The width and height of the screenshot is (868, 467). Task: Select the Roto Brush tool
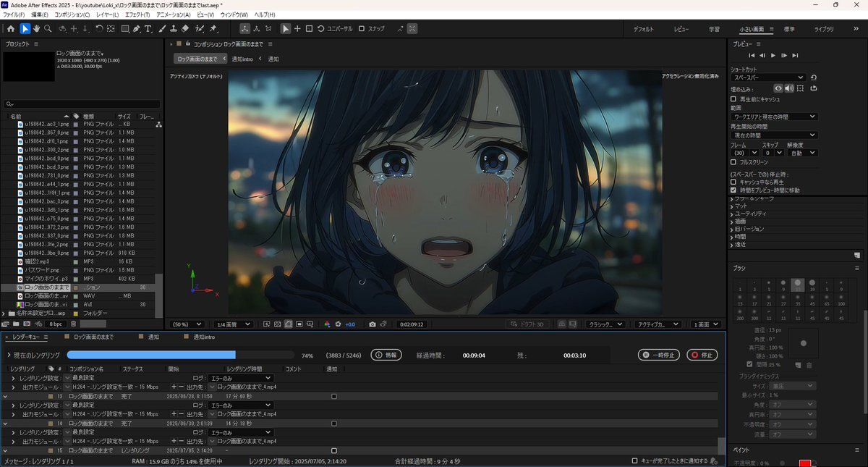[200, 29]
